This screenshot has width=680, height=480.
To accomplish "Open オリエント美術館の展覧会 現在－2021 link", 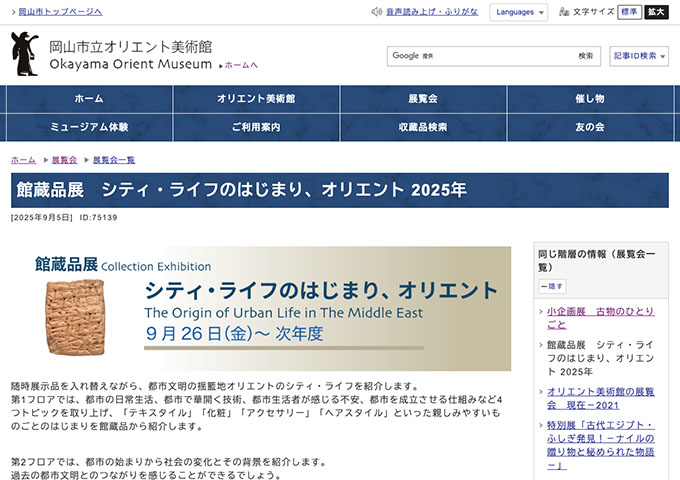I will pyautogui.click(x=601, y=398).
